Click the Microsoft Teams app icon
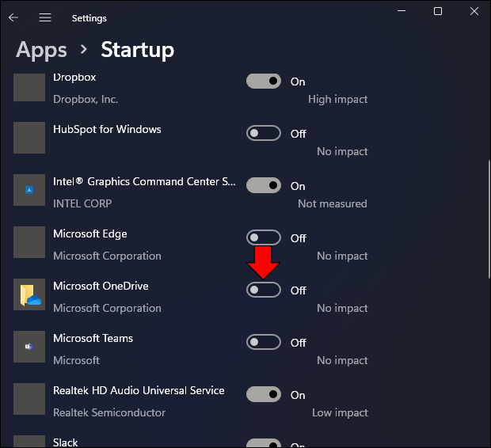491x448 pixels. point(30,347)
